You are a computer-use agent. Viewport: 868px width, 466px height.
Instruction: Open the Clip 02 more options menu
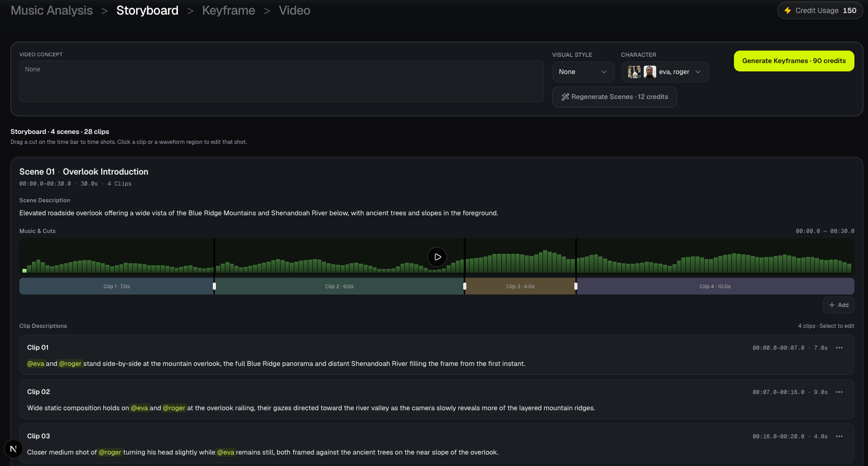(x=839, y=392)
